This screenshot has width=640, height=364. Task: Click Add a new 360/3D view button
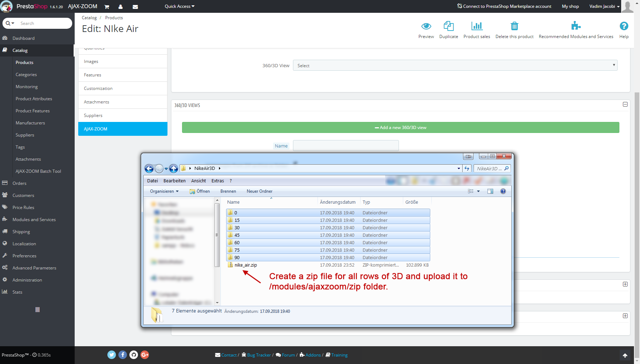tap(401, 128)
